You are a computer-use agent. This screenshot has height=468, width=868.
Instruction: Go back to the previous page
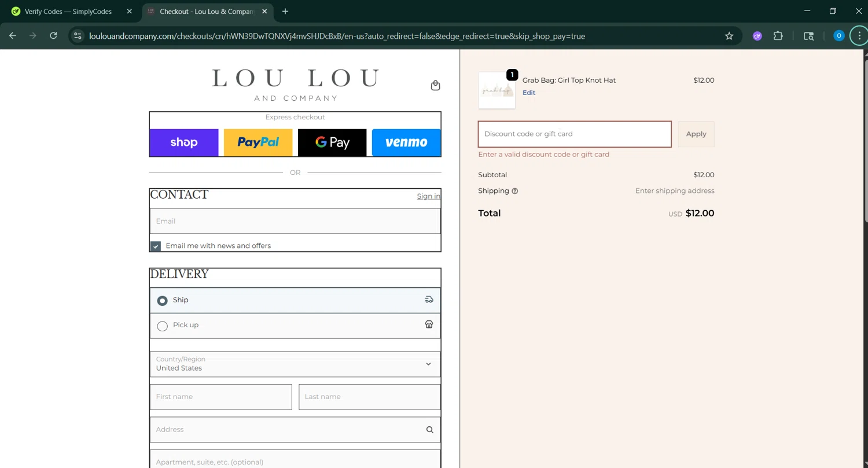(13, 36)
